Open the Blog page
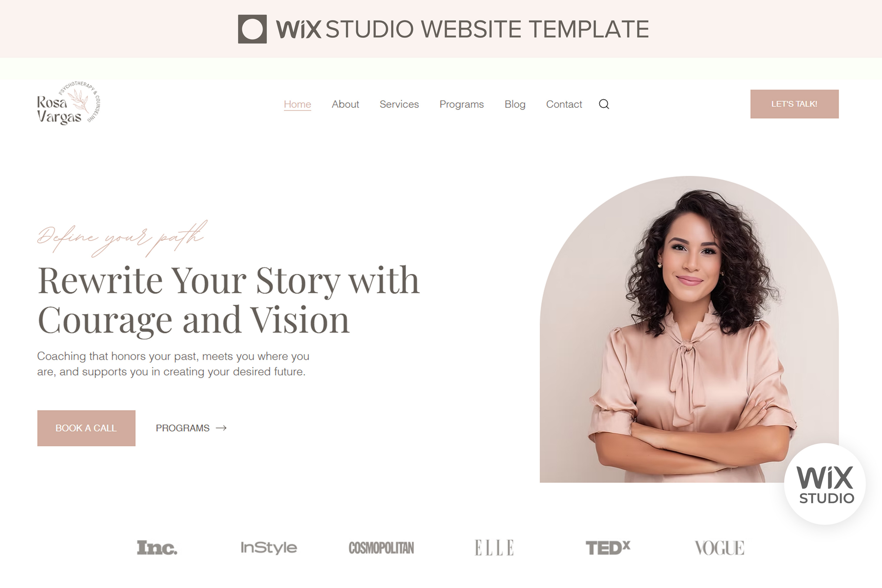 [515, 105]
